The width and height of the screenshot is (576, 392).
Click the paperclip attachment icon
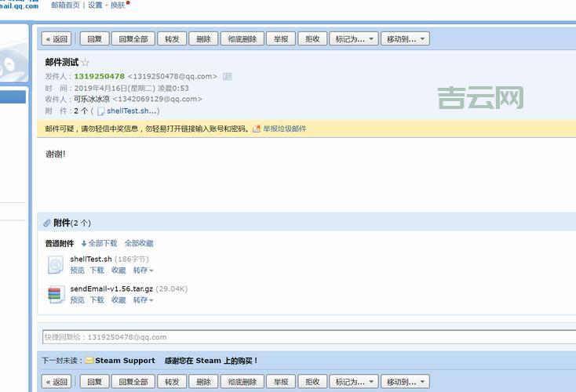coord(47,223)
